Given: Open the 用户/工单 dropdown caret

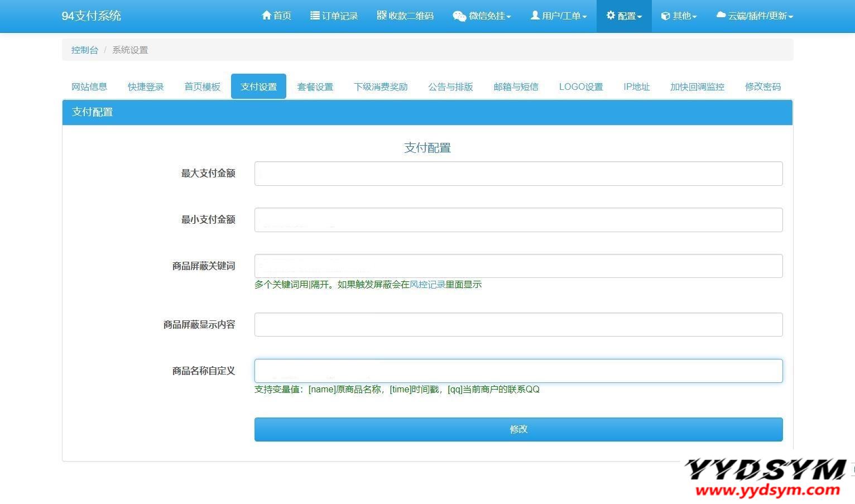Looking at the screenshot, I should click(x=584, y=17).
